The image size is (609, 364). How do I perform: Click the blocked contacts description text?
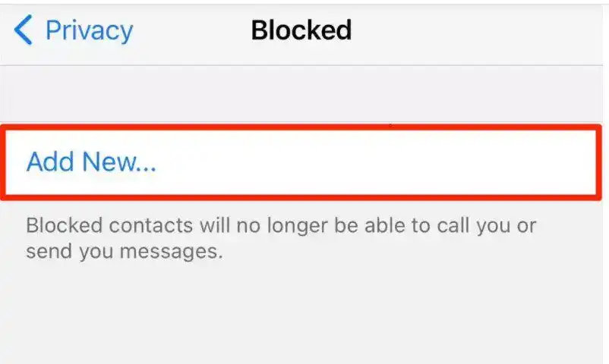[281, 238]
